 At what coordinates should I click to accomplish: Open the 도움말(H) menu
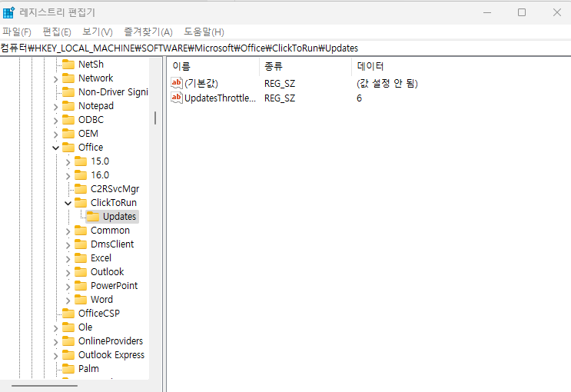(x=204, y=32)
